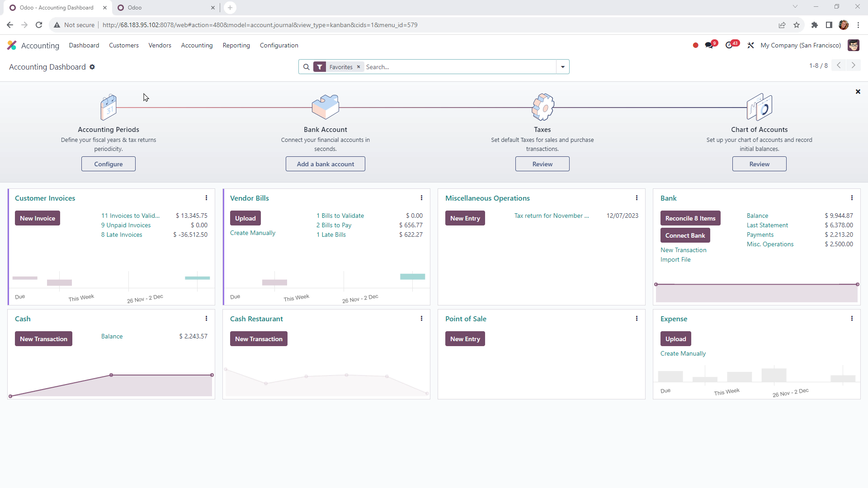Click the filter funnel icon in search box
The height and width of the screenshot is (488, 868).
[320, 67]
